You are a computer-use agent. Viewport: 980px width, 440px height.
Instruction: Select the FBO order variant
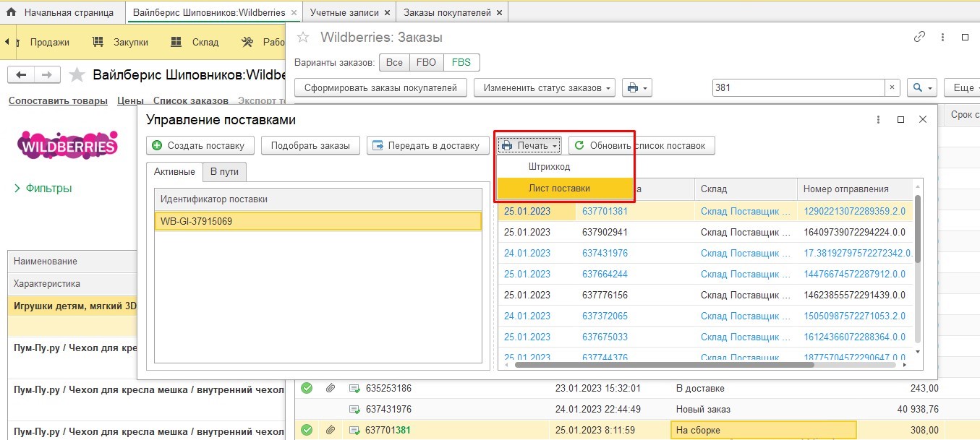pos(427,62)
